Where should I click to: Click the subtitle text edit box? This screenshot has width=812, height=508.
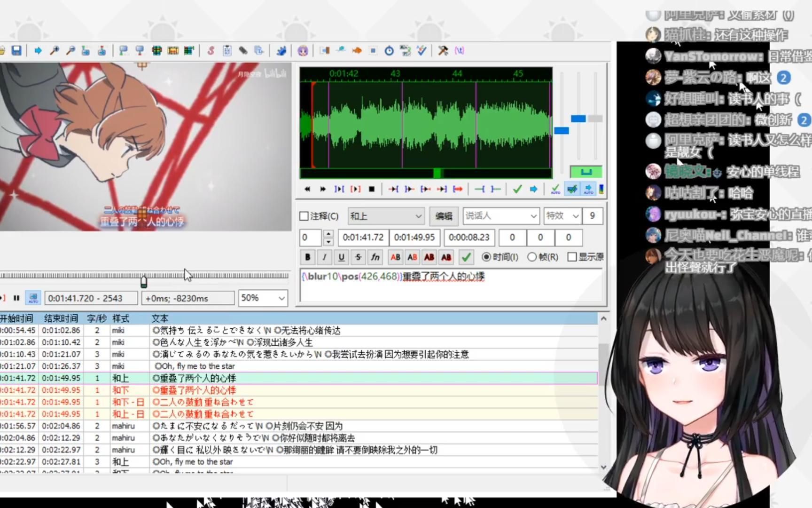point(451,285)
